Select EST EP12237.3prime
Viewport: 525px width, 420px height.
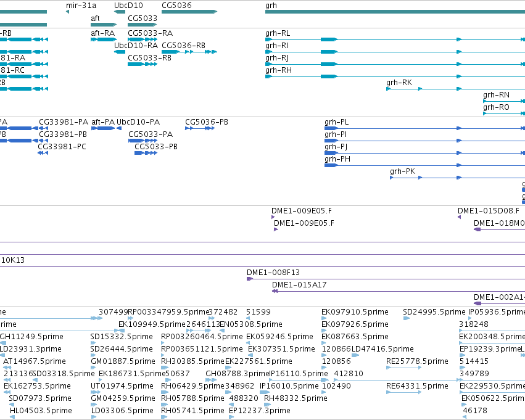point(260,411)
